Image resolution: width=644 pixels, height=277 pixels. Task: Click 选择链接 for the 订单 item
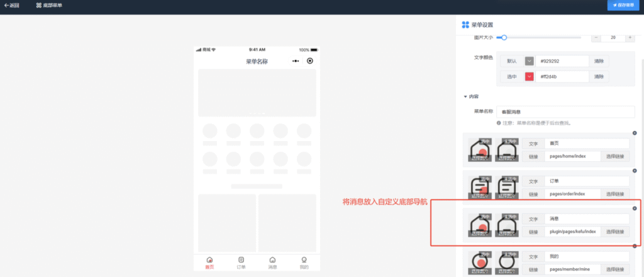(x=615, y=194)
